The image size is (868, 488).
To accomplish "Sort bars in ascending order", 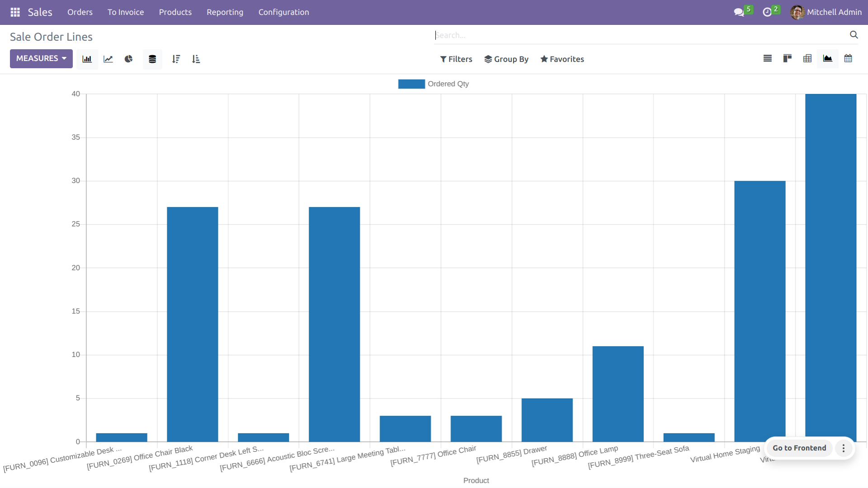I will click(x=196, y=59).
